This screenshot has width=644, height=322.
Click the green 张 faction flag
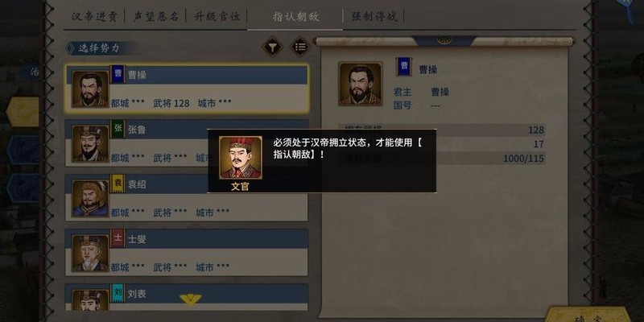point(118,129)
